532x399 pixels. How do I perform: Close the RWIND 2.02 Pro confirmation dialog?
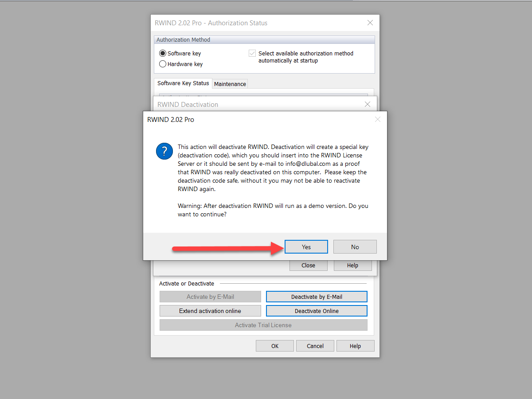[x=377, y=119]
